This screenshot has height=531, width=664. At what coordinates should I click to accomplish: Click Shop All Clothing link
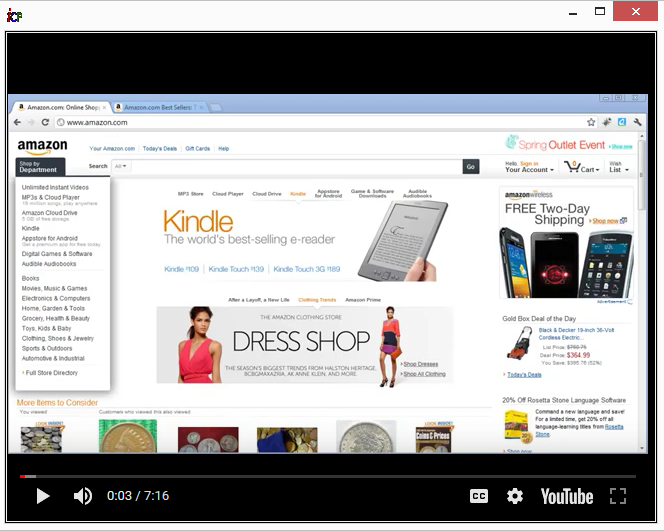(x=424, y=374)
